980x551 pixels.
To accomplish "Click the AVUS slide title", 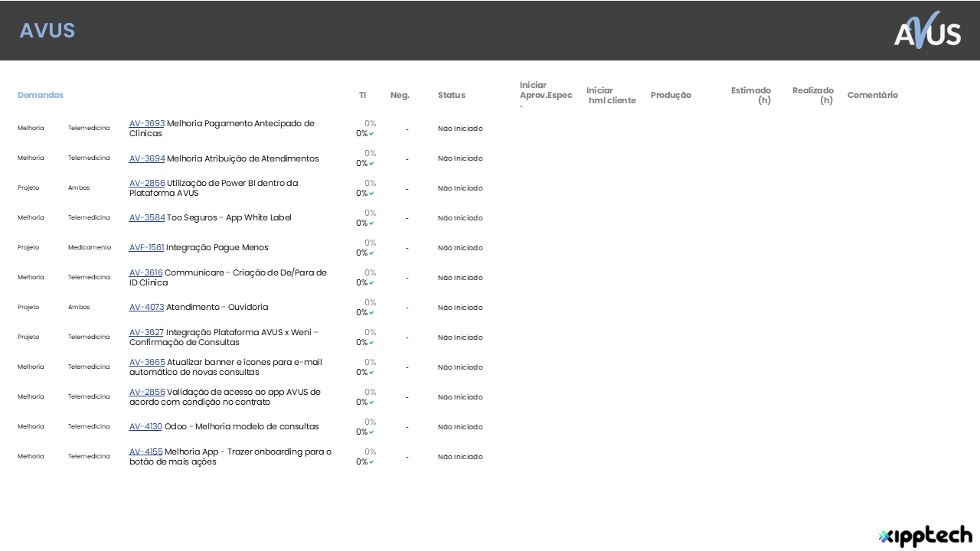I will [x=47, y=31].
